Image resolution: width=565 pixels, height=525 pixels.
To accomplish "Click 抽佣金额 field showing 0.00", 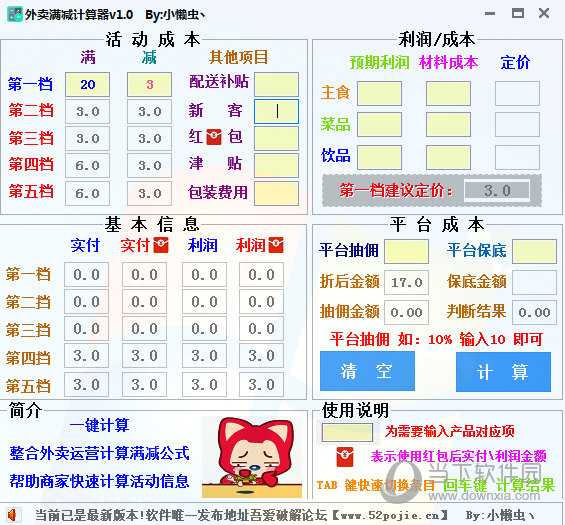I will click(x=406, y=312).
